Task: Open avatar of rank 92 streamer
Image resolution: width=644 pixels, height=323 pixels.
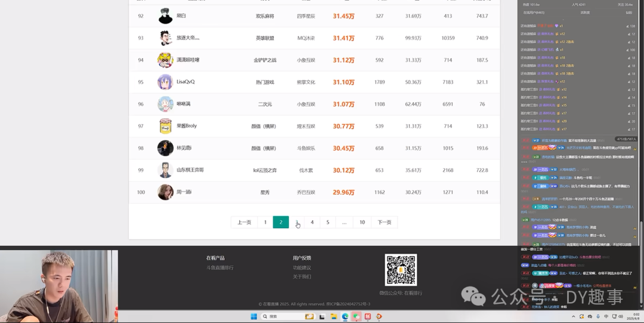Action: point(165,16)
